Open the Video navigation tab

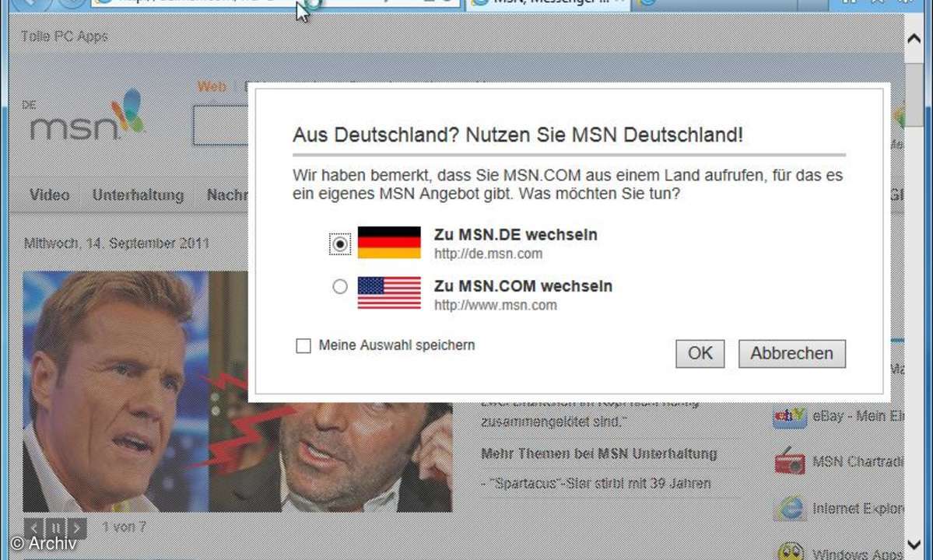point(49,195)
